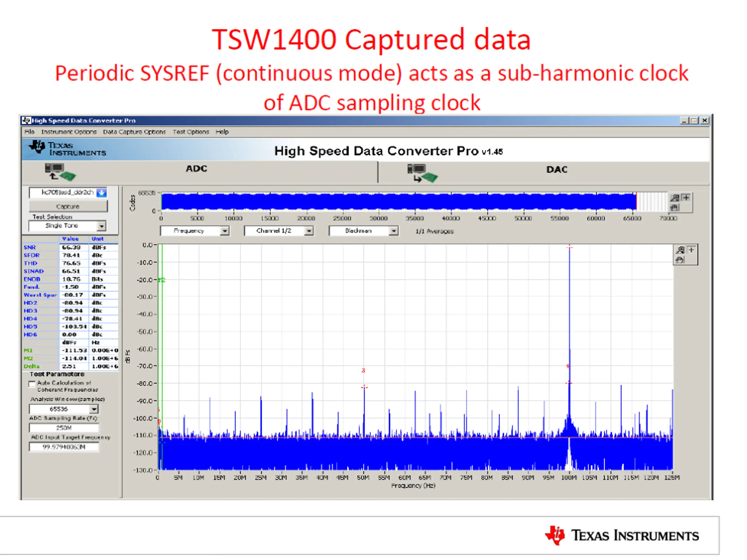This screenshot has height=560, width=747.
Task: Select zoom tool on codes graph palette
Action: click(675, 198)
